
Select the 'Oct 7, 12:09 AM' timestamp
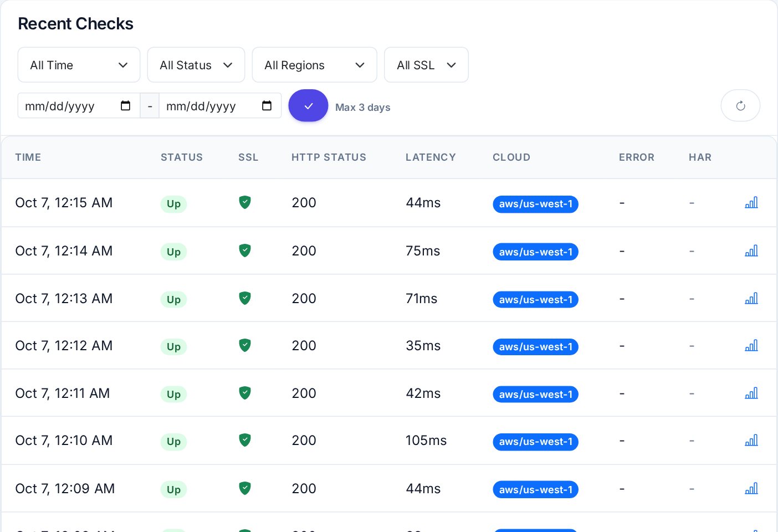pos(65,489)
